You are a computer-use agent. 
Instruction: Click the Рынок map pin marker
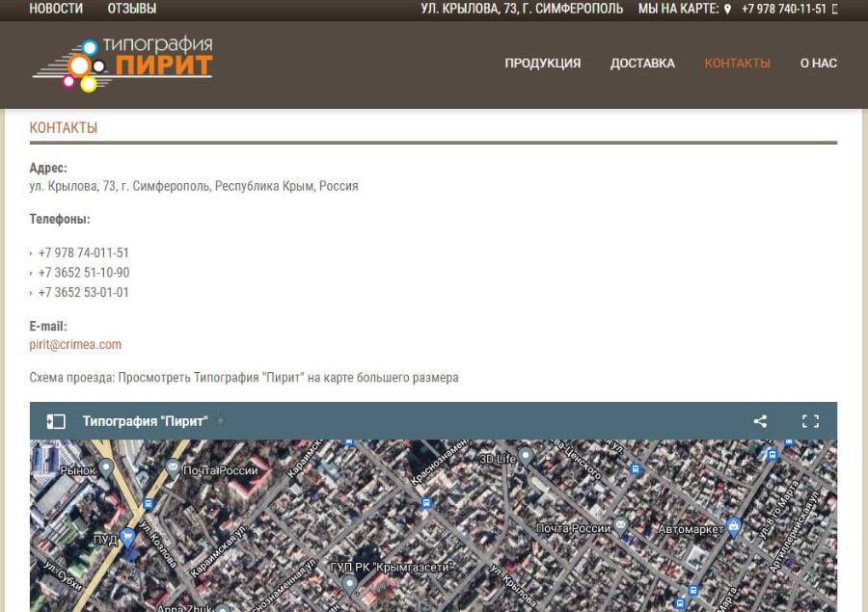[107, 467]
